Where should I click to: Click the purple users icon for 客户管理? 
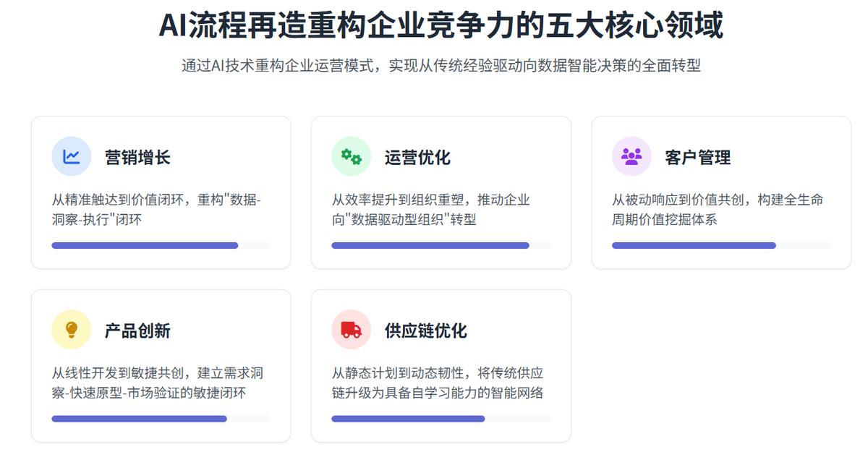[631, 156]
